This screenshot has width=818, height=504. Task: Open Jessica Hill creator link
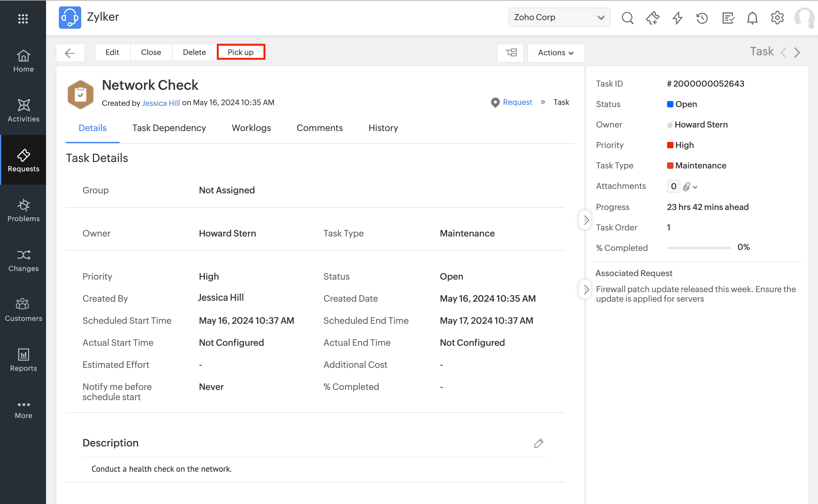click(x=161, y=103)
